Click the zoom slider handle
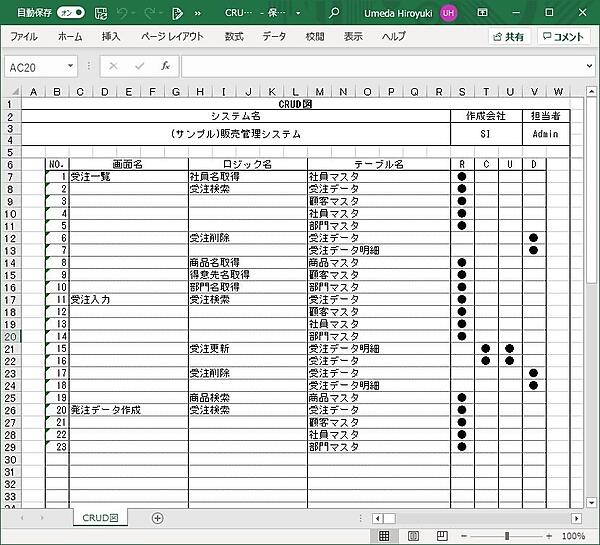Image resolution: width=600 pixels, height=545 pixels. click(507, 536)
